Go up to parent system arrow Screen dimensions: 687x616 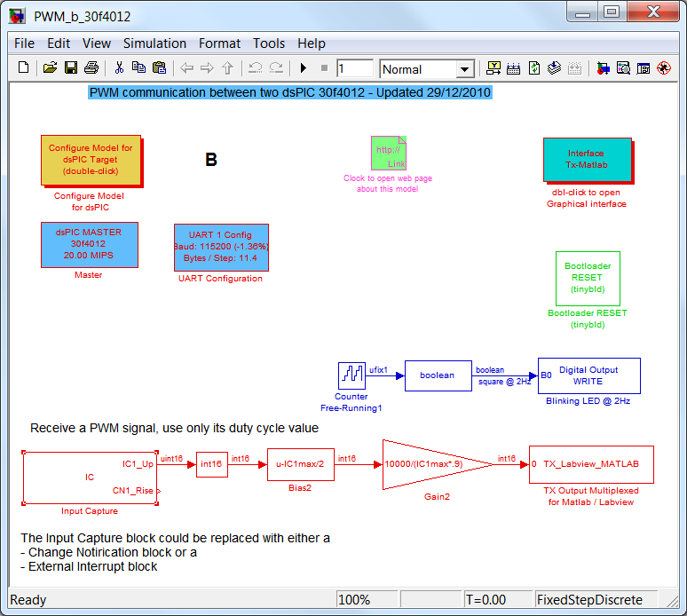click(227, 68)
